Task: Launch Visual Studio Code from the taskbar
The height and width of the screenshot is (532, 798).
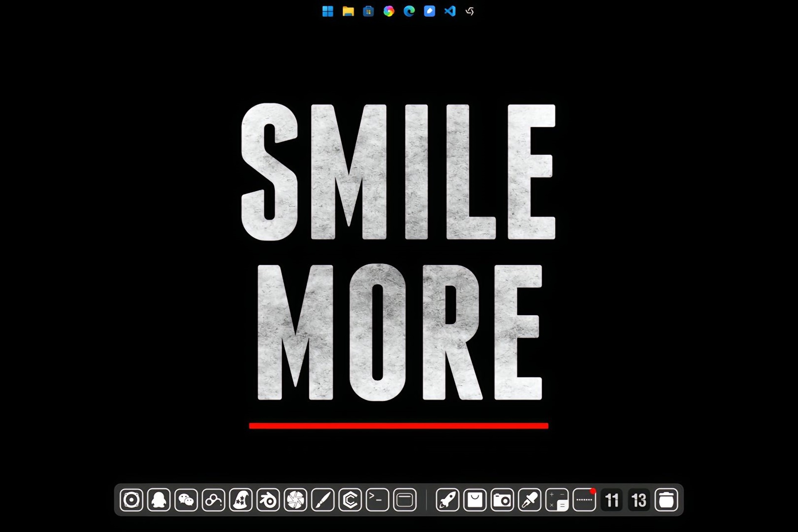Action: pos(450,11)
